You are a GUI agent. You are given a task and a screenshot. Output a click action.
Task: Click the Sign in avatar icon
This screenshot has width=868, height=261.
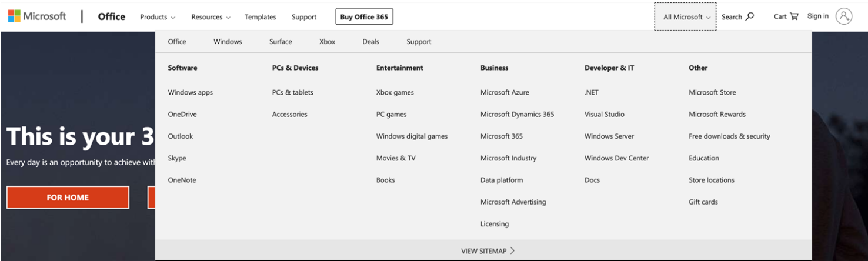(x=844, y=16)
